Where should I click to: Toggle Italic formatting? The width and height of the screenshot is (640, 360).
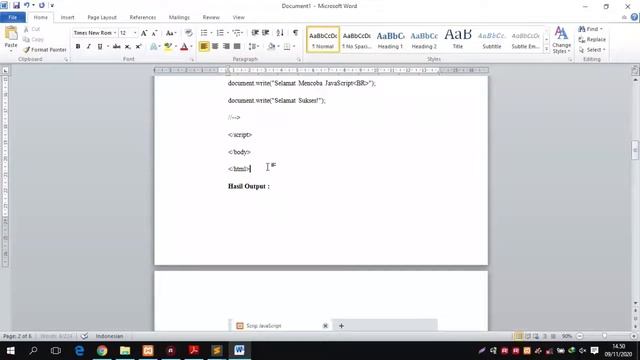(x=89, y=47)
